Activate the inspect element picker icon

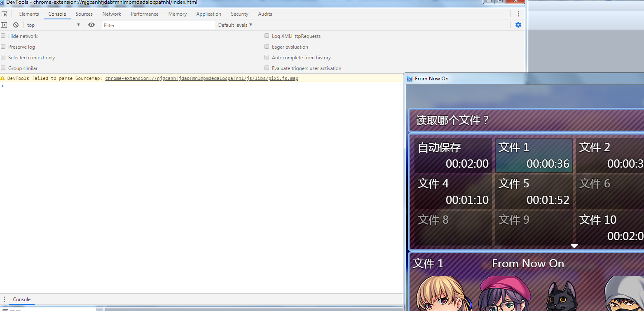point(5,14)
